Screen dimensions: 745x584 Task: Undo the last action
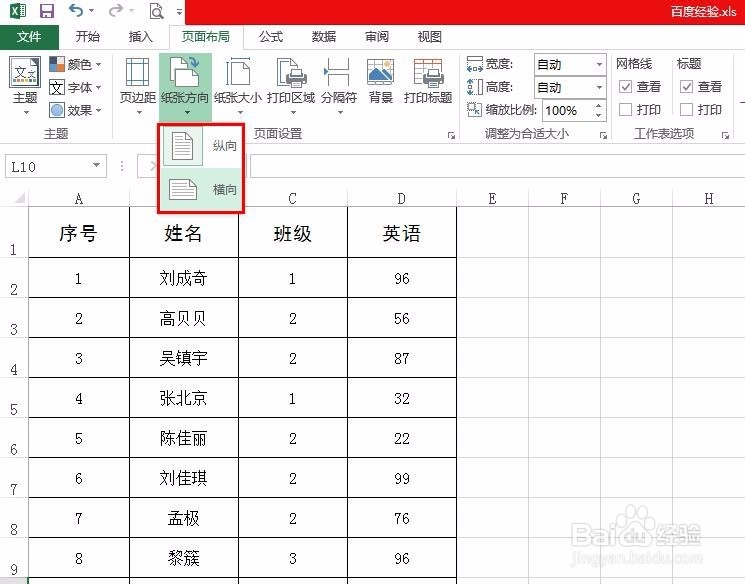tap(76, 10)
